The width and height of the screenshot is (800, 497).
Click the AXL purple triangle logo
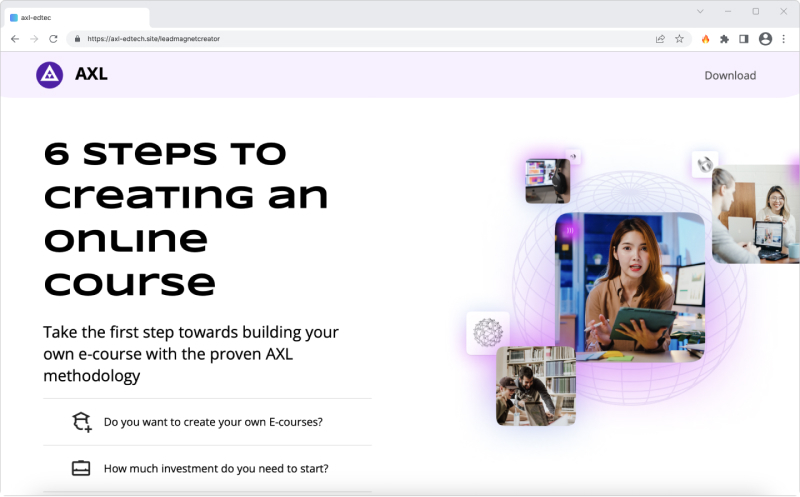(49, 75)
